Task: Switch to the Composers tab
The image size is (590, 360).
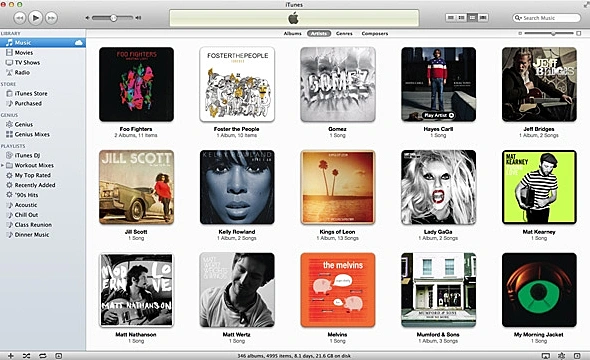Action: [x=375, y=33]
